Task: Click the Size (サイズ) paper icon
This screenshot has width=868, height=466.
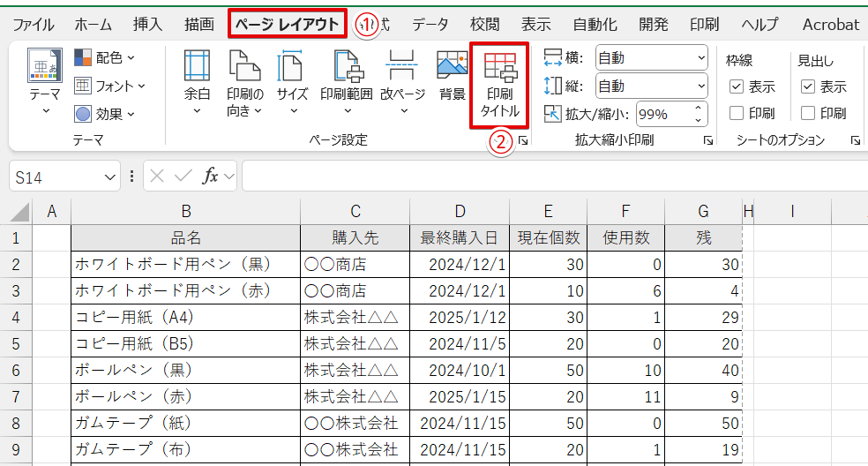Action: (x=291, y=66)
